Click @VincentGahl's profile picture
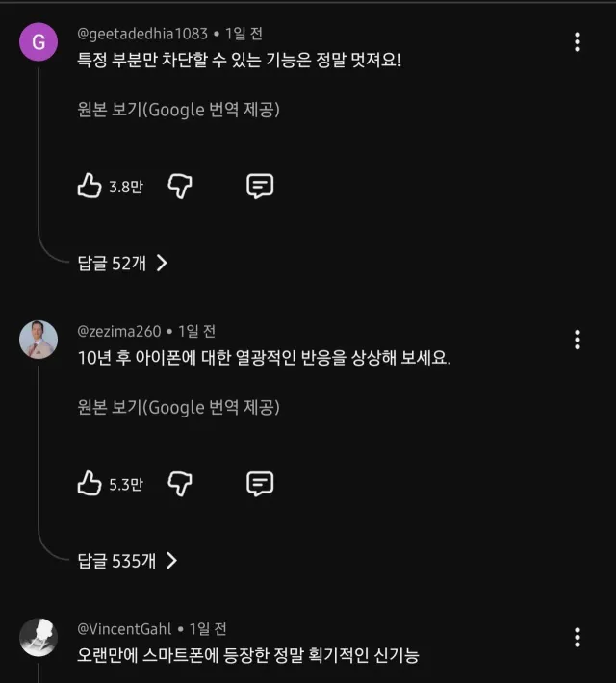The height and width of the screenshot is (683, 616). (38, 638)
